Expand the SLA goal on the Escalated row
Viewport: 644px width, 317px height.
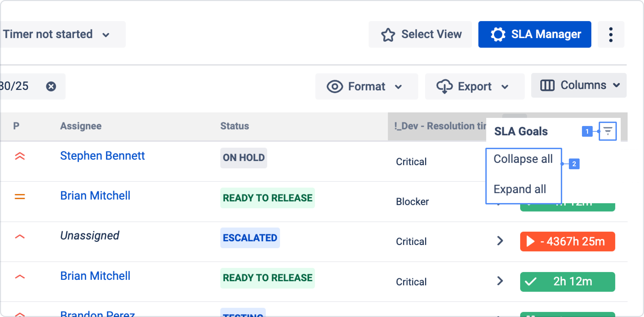(500, 241)
